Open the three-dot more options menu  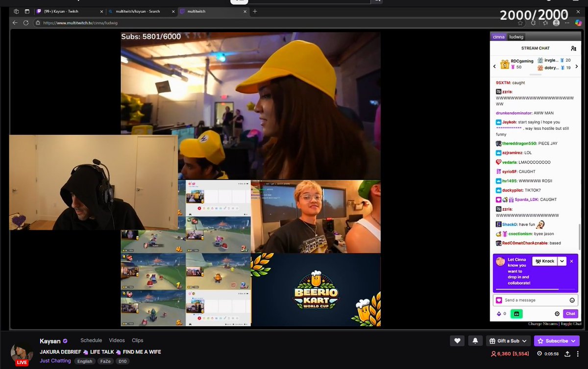coord(579,354)
